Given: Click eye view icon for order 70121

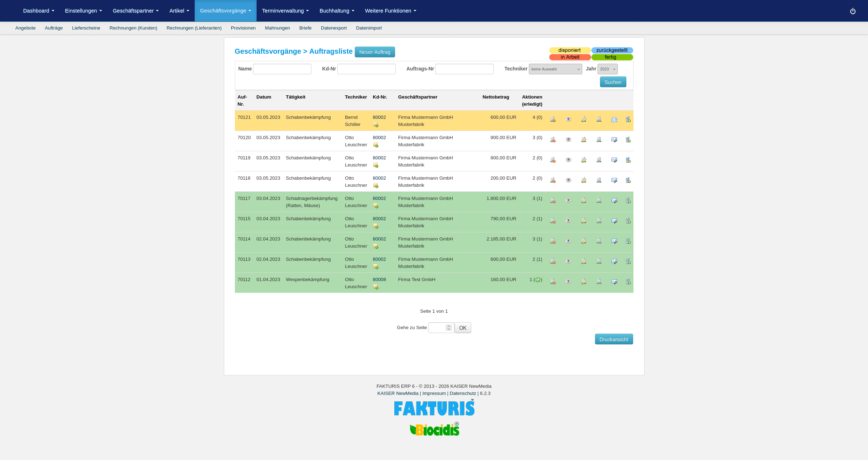Looking at the screenshot, I should point(568,120).
